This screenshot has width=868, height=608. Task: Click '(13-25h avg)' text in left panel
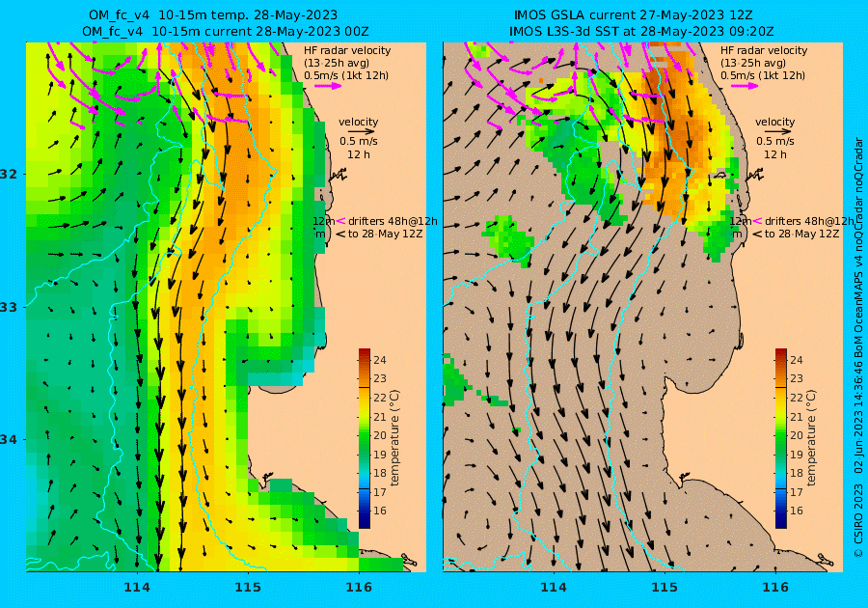coord(337,63)
